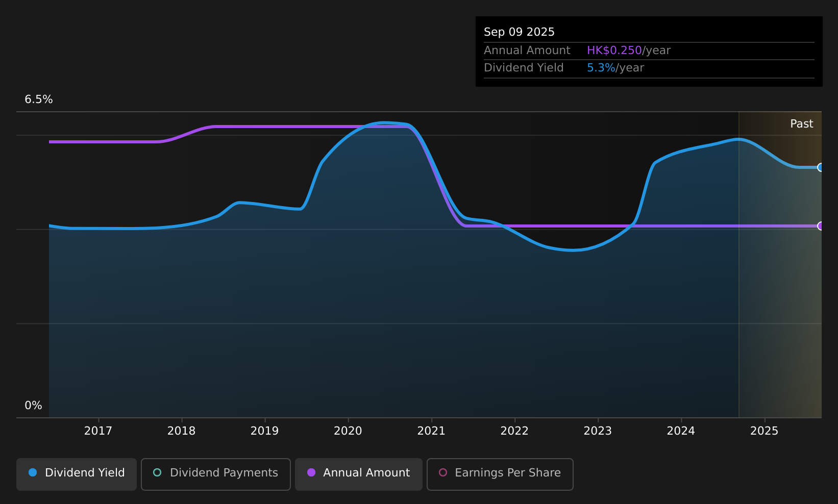This screenshot has width=838, height=504.
Task: Click the 2025 x-axis label
Action: click(764, 431)
